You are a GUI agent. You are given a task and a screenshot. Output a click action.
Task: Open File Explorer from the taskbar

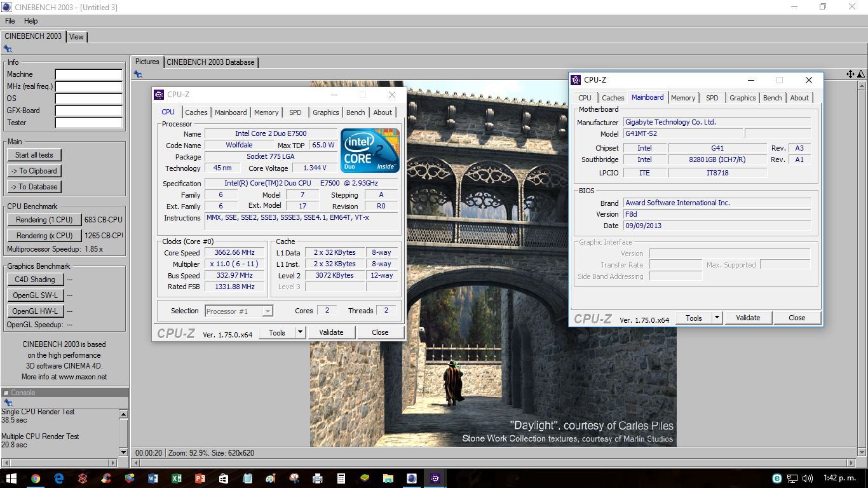click(x=388, y=478)
